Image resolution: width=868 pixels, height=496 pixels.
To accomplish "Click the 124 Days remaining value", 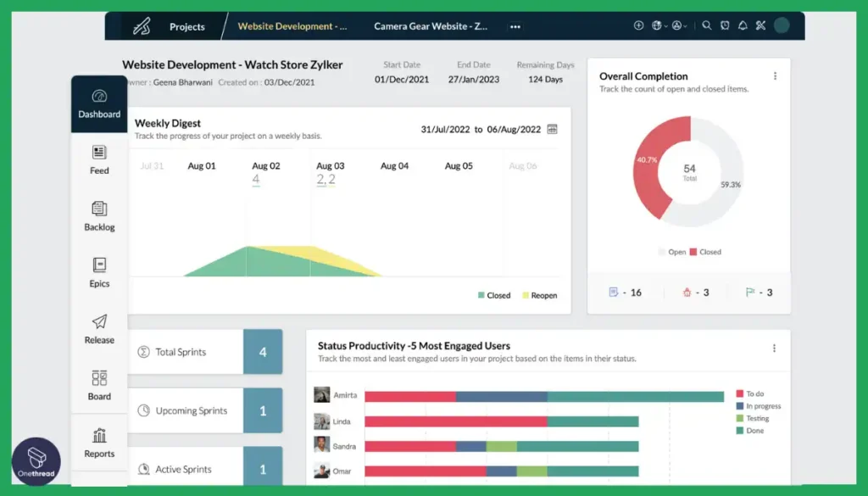I will coord(545,79).
